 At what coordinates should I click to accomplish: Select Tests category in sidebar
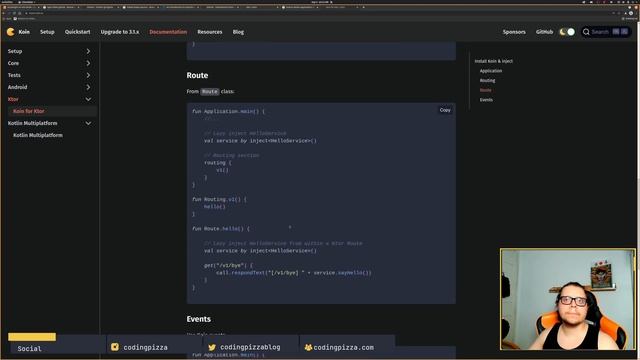[x=14, y=75]
